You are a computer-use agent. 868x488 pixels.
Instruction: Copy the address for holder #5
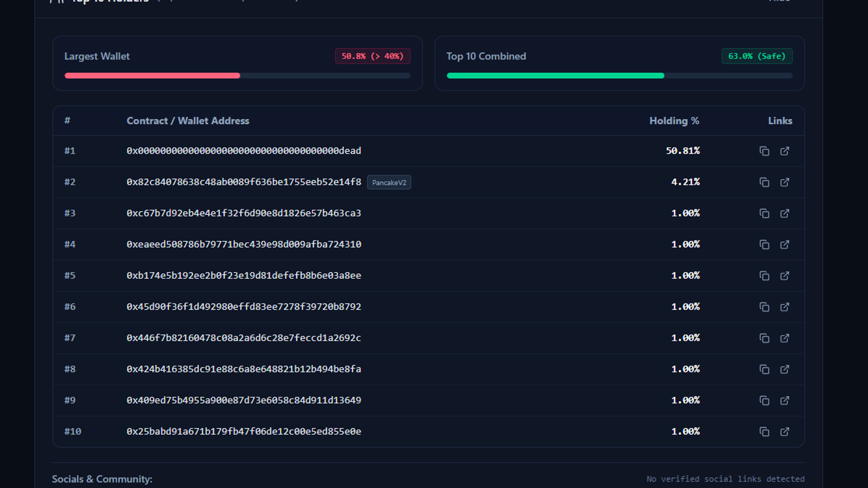click(x=764, y=276)
